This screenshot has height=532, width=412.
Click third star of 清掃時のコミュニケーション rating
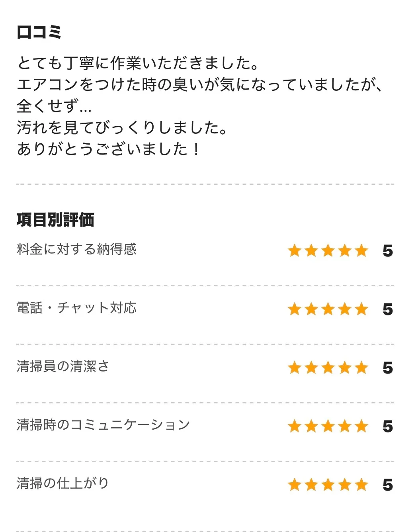click(x=328, y=426)
